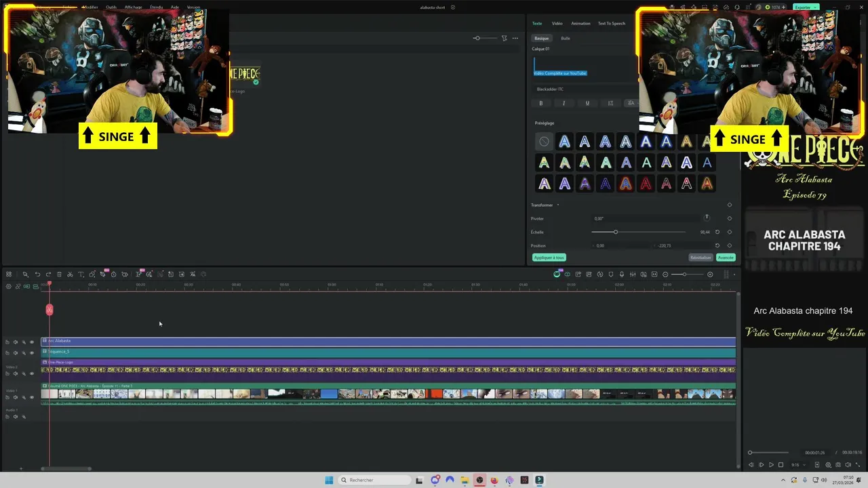This screenshot has height=488, width=868.
Task: Step back one frame in preview
Action: (751, 465)
